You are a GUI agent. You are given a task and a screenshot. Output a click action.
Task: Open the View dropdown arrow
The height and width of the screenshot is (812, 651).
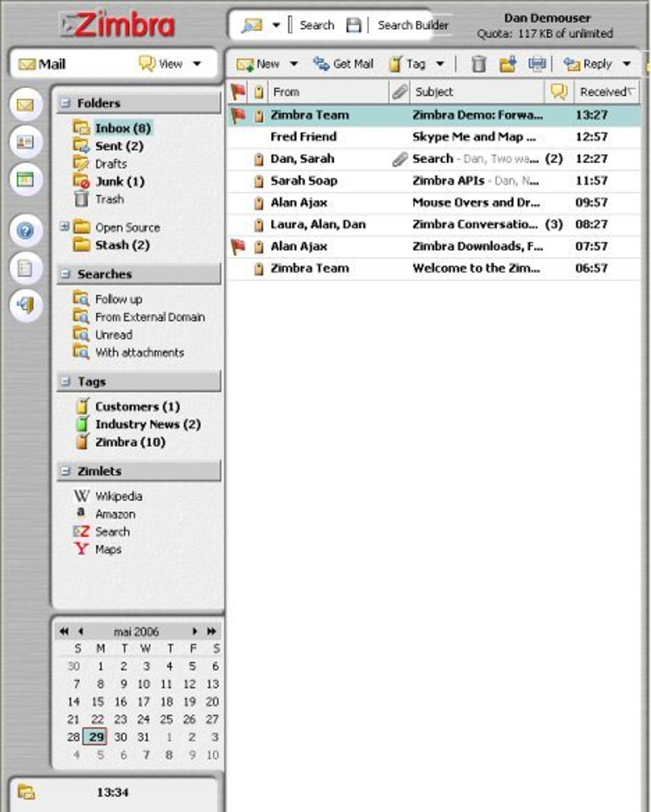197,64
